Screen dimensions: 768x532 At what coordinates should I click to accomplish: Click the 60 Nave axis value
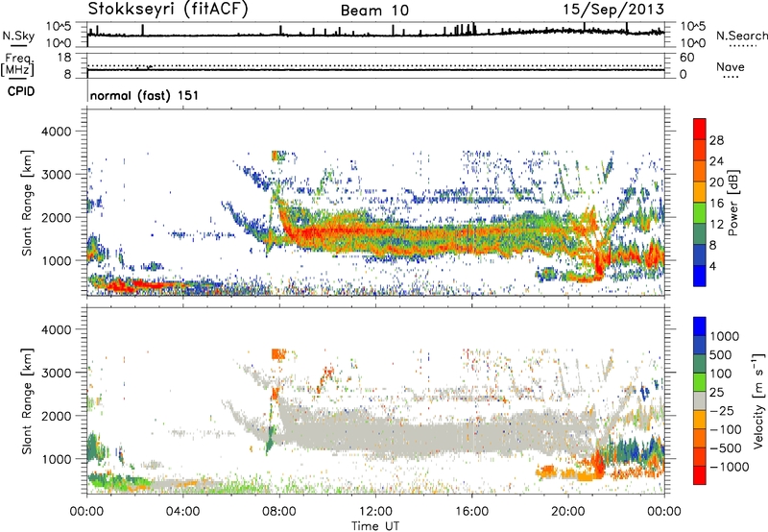point(686,58)
